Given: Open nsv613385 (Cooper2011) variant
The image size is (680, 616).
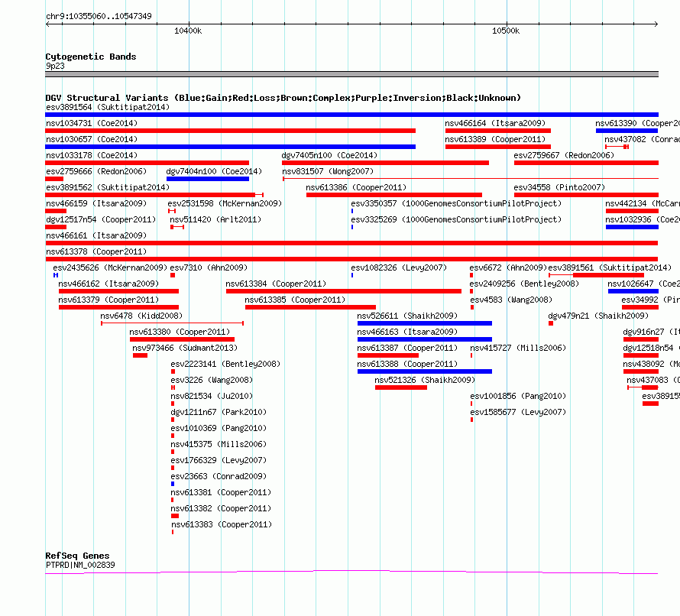Looking at the screenshot, I should click(295, 300).
